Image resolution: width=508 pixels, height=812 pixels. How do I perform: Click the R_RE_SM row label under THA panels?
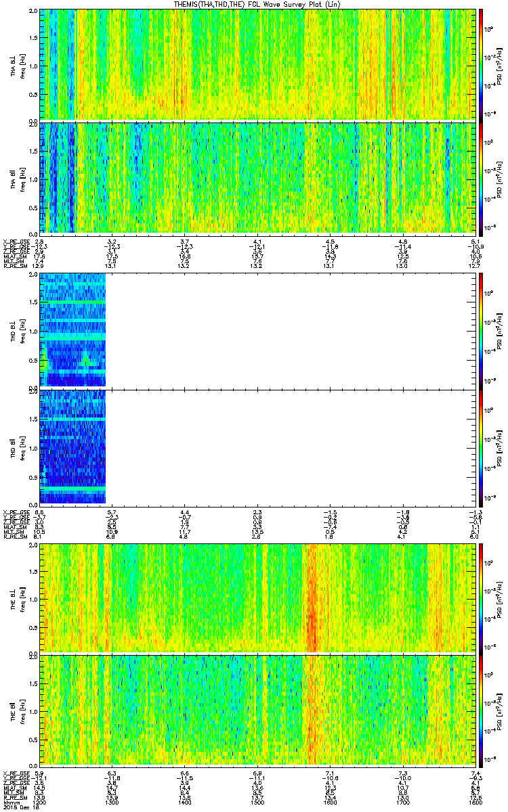pos(15,266)
